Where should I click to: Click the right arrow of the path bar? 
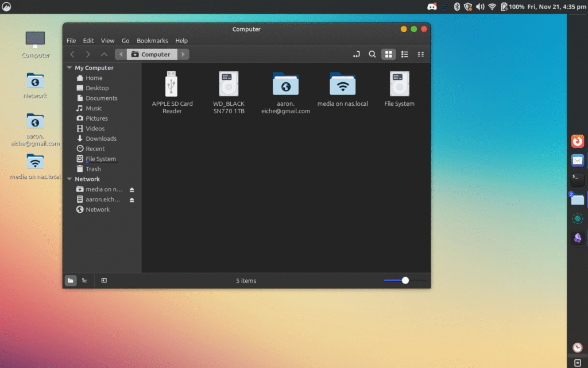pyautogui.click(x=183, y=55)
